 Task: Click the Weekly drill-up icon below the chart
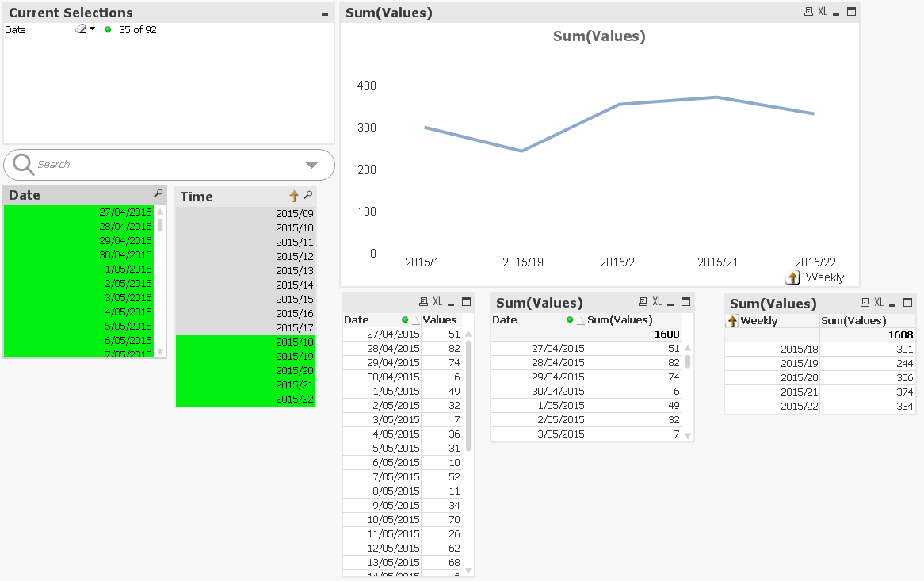(792, 277)
